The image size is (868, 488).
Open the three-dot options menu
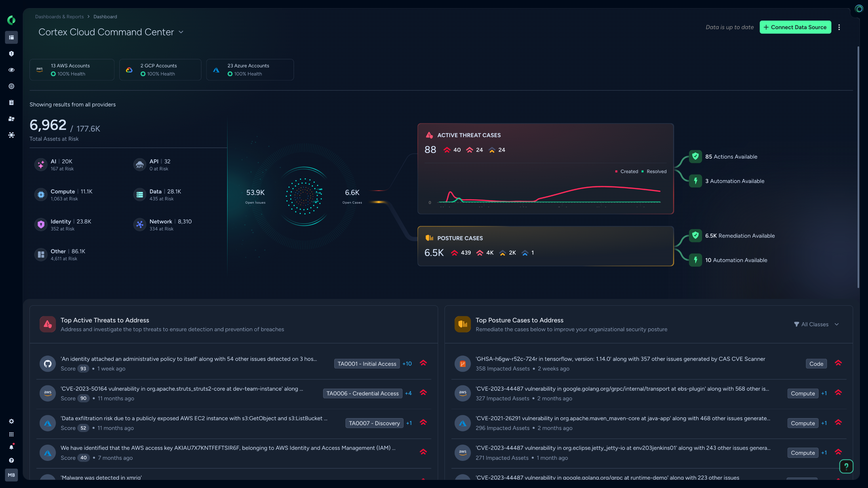point(839,27)
